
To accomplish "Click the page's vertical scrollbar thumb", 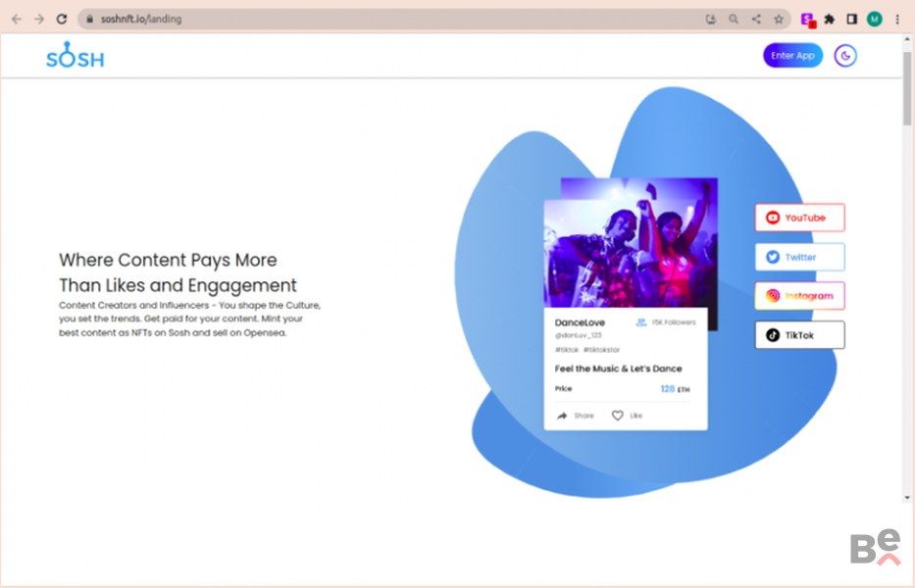I will click(907, 88).
